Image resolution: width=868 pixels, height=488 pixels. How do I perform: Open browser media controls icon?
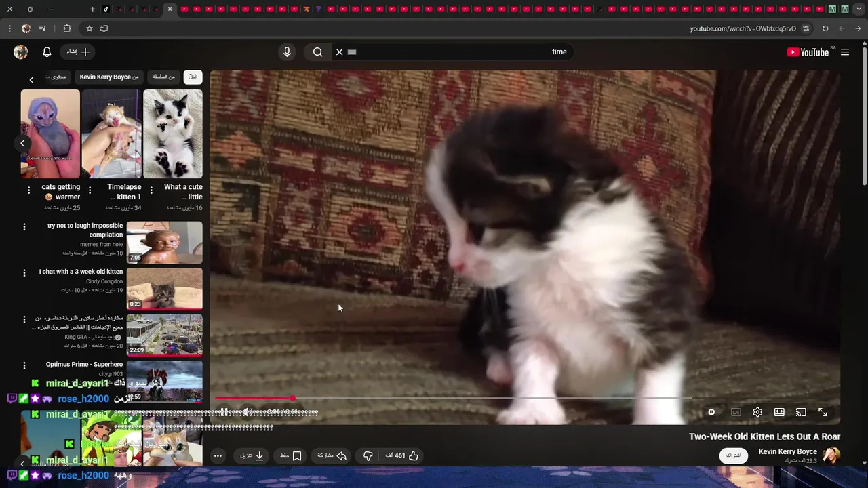43,28
